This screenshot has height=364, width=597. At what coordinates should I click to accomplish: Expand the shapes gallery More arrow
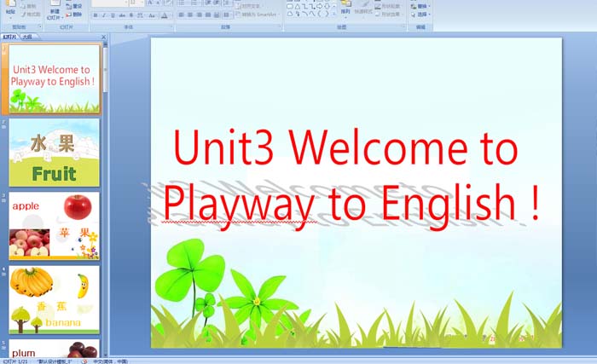[334, 14]
